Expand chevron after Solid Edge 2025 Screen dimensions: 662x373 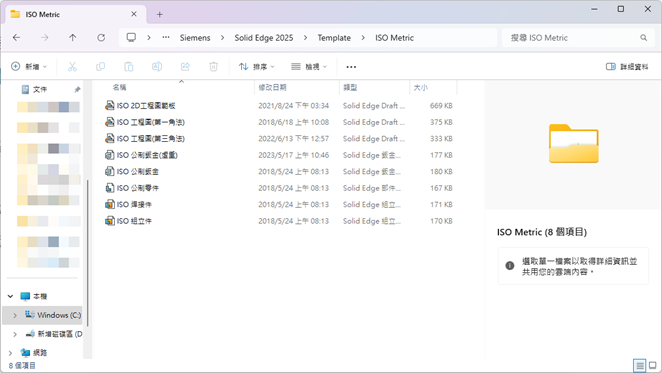click(x=305, y=38)
